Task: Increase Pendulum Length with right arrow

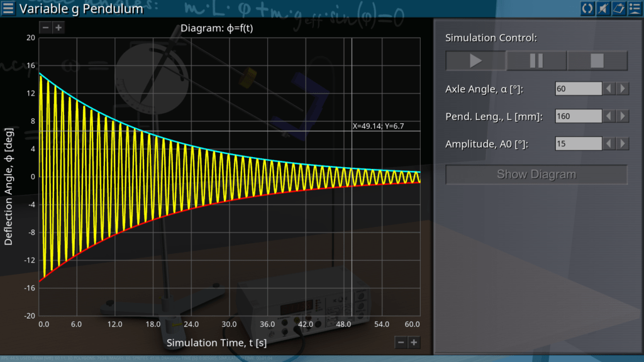Action: point(622,116)
